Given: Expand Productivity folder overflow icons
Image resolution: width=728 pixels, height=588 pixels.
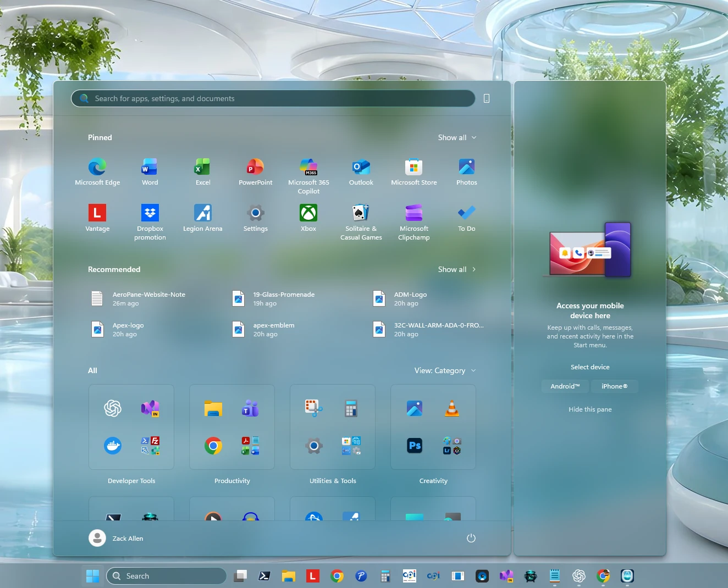Looking at the screenshot, I should [x=251, y=446].
